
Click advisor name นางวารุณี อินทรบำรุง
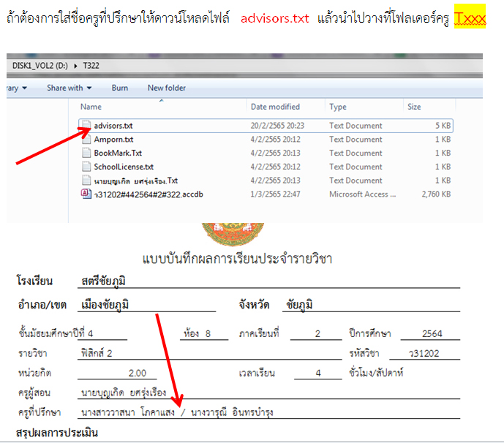pos(232,412)
